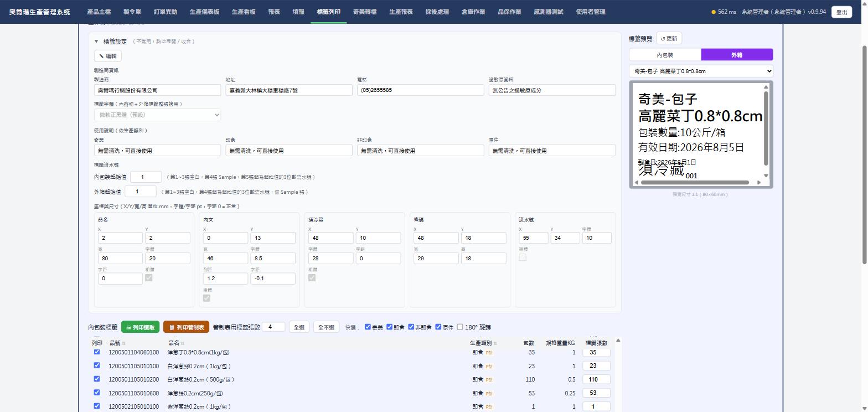Click 條碼 panel 高 field showing 18
The width and height of the screenshot is (868, 412).
click(483, 258)
